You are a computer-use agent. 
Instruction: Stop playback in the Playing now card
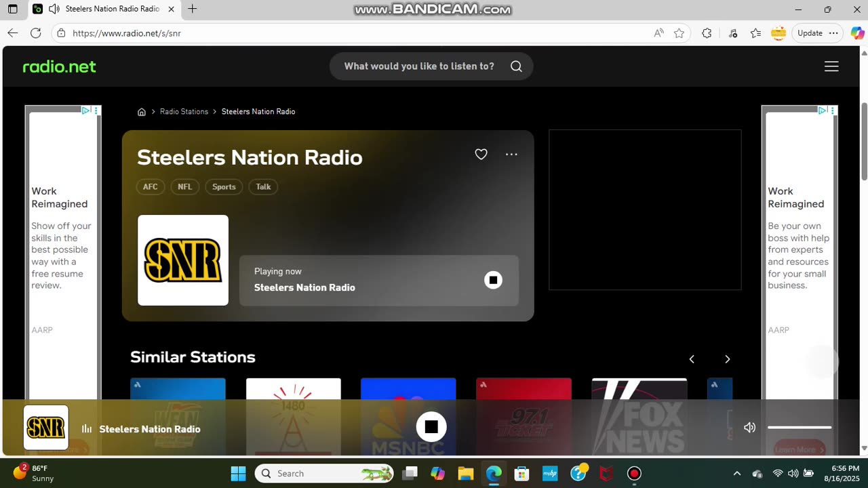(493, 280)
